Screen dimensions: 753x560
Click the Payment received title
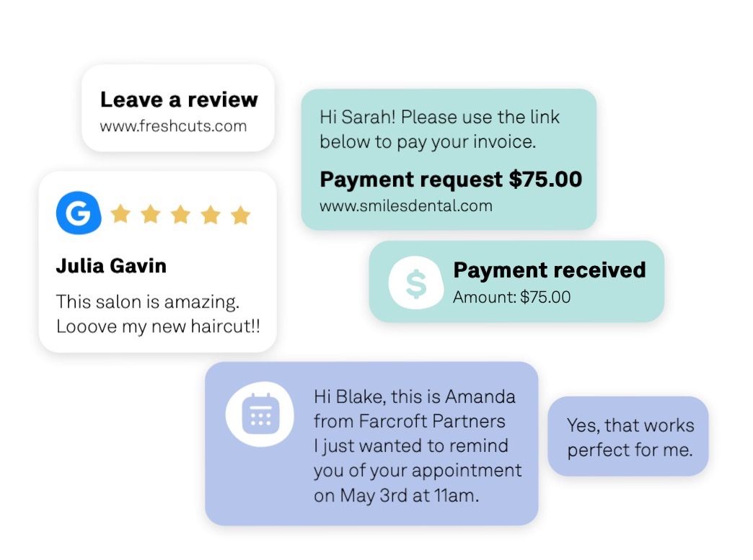(x=550, y=270)
